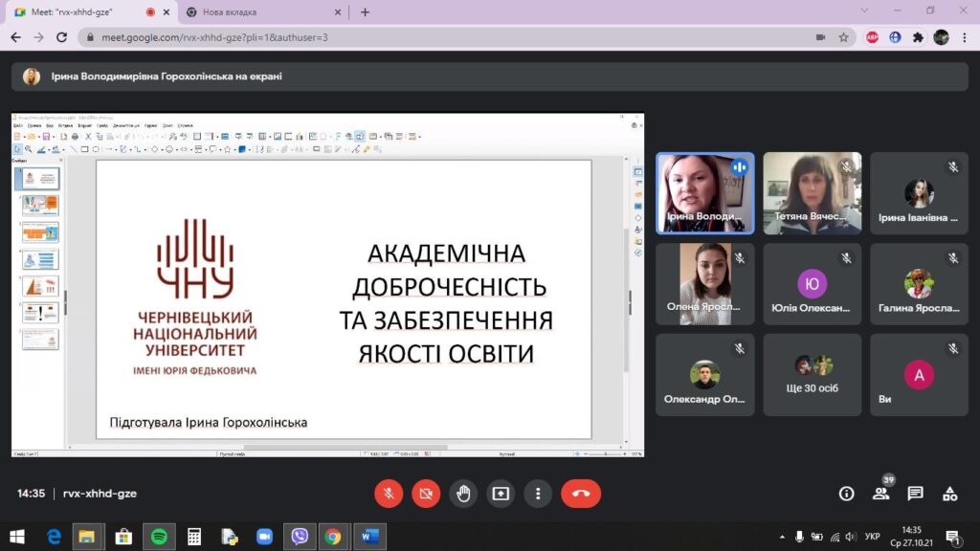The width and height of the screenshot is (980, 551).
Task: Open the three-dot more options menu
Action: point(538,494)
